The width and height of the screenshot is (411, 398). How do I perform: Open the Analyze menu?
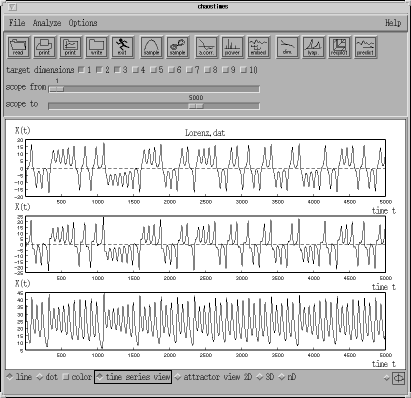point(47,23)
